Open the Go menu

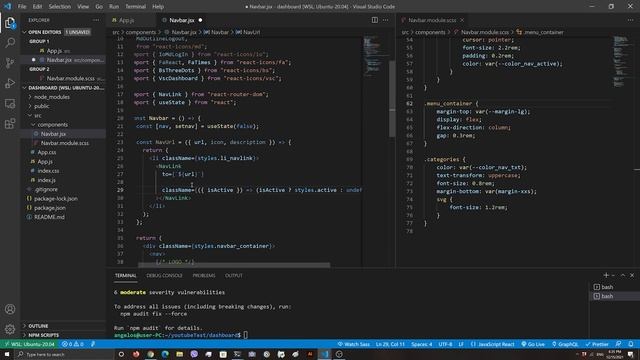(x=99, y=7)
